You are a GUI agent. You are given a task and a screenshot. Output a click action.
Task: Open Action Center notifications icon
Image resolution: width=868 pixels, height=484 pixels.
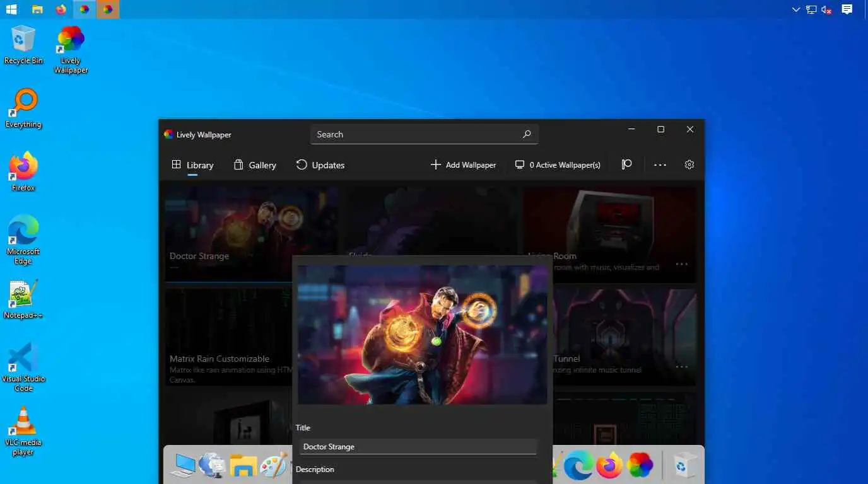[847, 9]
